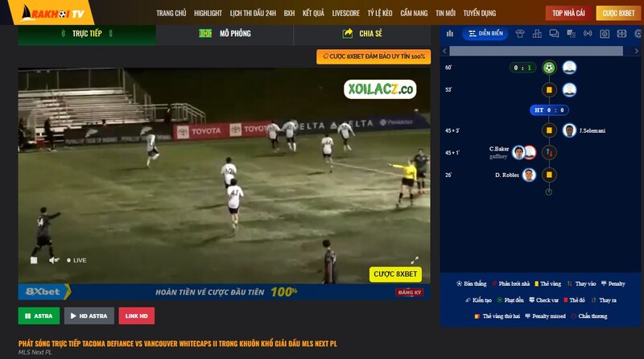
Task: Click the horizontal tab scrollbar track
Action: [x=536, y=51]
